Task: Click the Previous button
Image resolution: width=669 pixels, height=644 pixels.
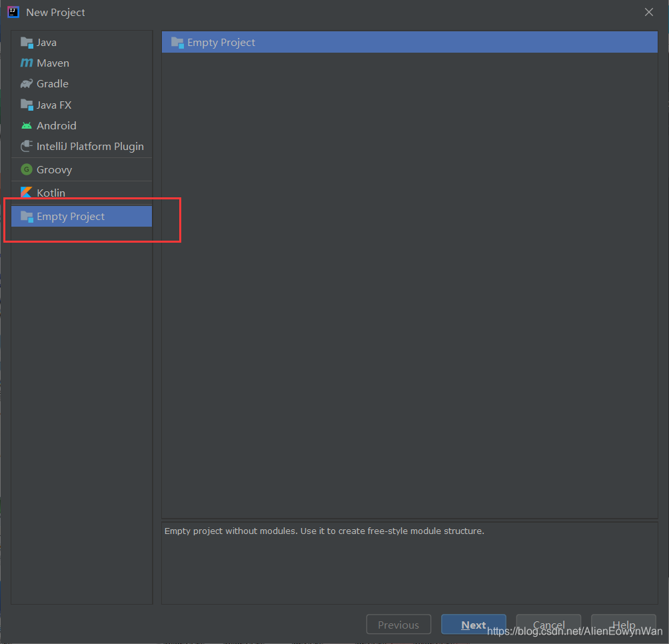Action: point(398,625)
